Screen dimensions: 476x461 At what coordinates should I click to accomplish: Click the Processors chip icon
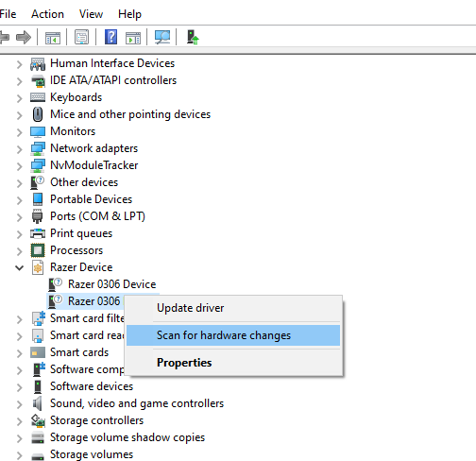(38, 250)
